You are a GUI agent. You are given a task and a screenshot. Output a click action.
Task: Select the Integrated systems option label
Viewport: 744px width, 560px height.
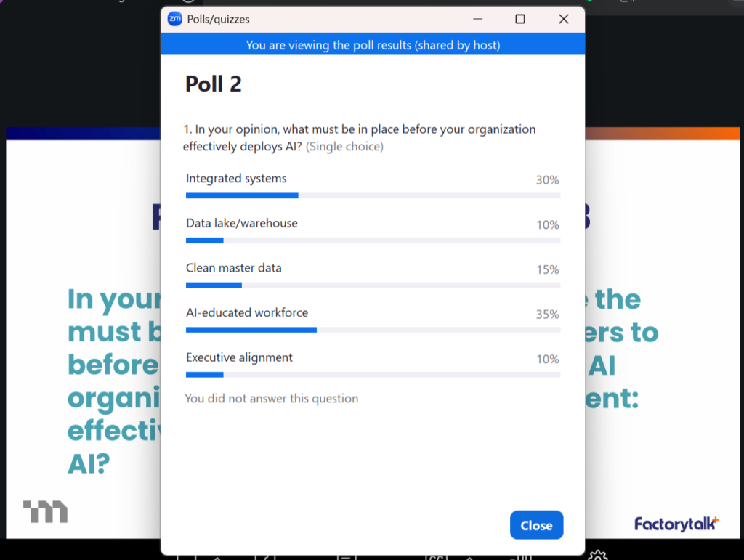click(x=236, y=179)
